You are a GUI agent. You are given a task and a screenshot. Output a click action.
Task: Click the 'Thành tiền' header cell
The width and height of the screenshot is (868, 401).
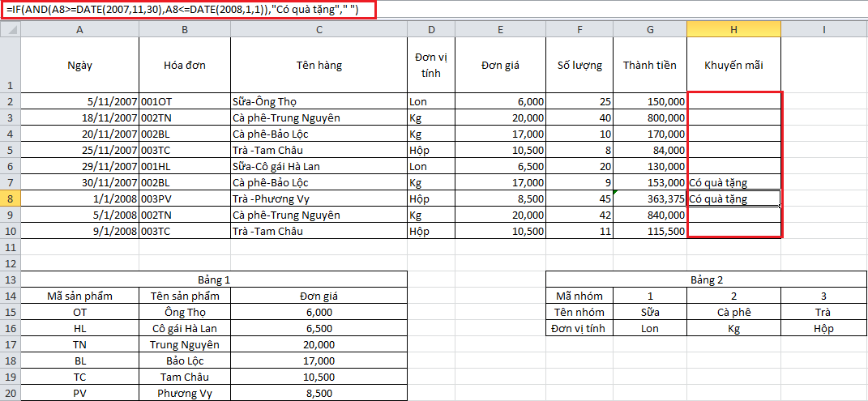point(650,65)
